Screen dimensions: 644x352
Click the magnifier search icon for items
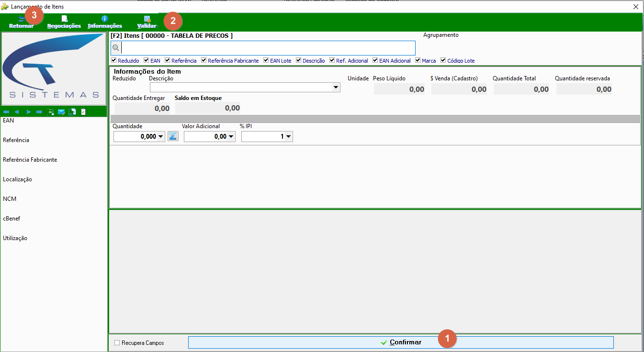(115, 48)
